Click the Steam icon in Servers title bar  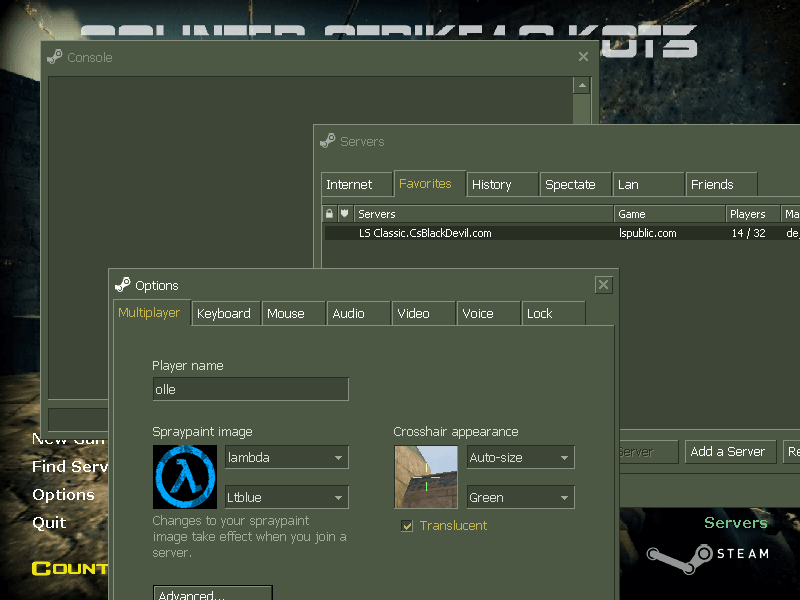(x=328, y=141)
